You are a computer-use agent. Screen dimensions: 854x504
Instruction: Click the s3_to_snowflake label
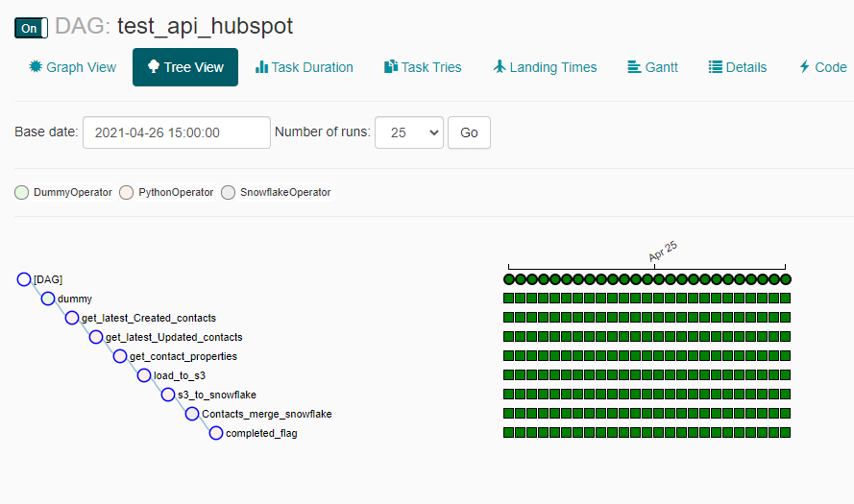217,395
